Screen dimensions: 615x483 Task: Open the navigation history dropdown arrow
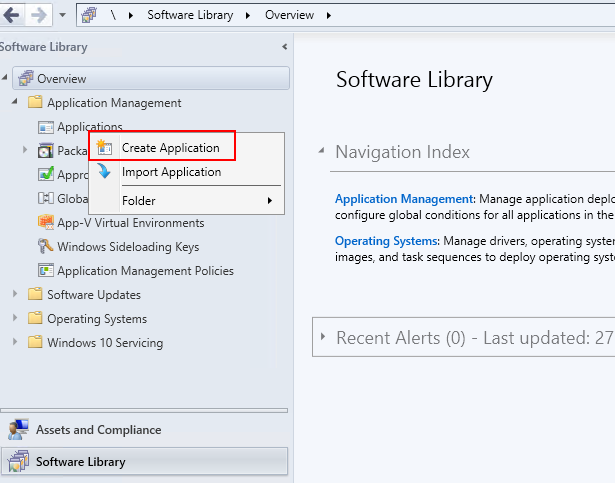pos(62,15)
